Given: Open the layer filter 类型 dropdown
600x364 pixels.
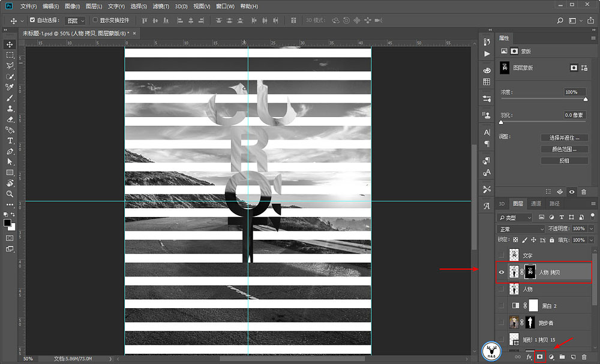Looking at the screenshot, I should 515,218.
